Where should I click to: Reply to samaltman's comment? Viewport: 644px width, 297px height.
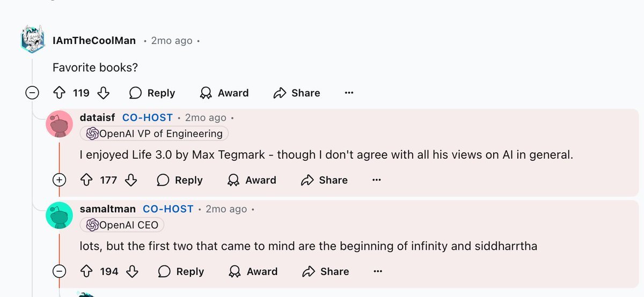(181, 272)
